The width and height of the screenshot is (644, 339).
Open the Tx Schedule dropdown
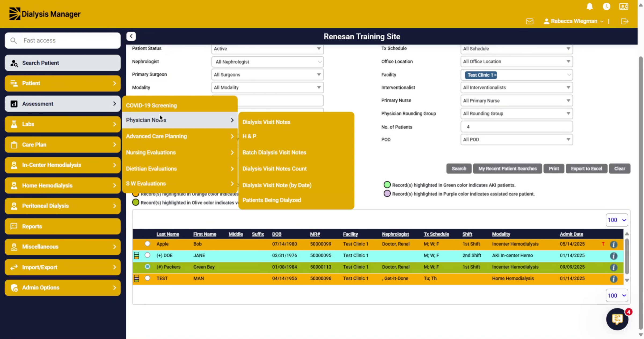pyautogui.click(x=517, y=49)
